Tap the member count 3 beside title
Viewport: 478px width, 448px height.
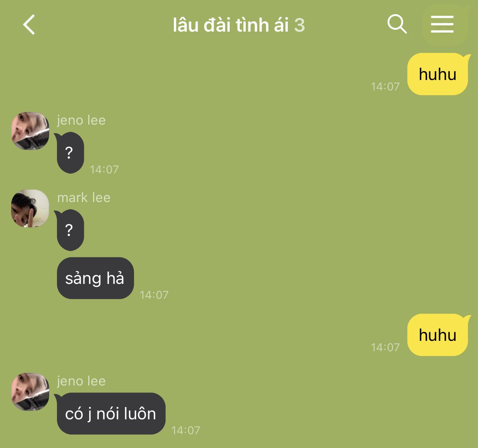pos(300,25)
